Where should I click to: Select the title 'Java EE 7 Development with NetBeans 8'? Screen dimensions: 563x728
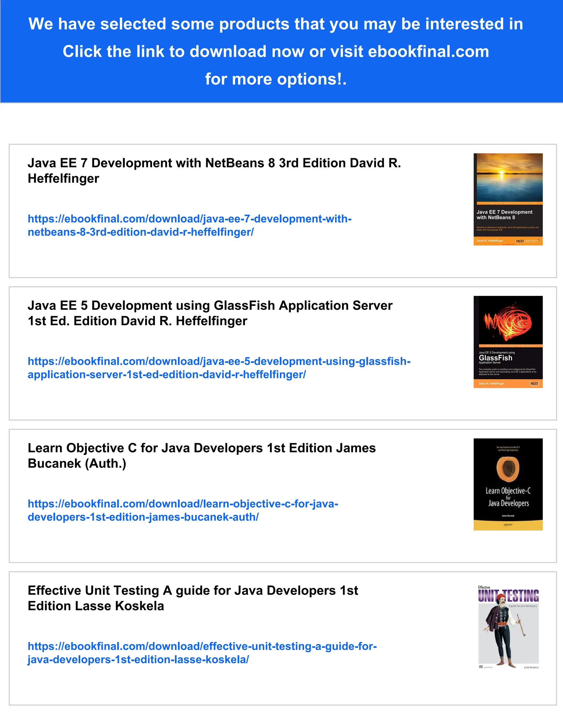151,163
